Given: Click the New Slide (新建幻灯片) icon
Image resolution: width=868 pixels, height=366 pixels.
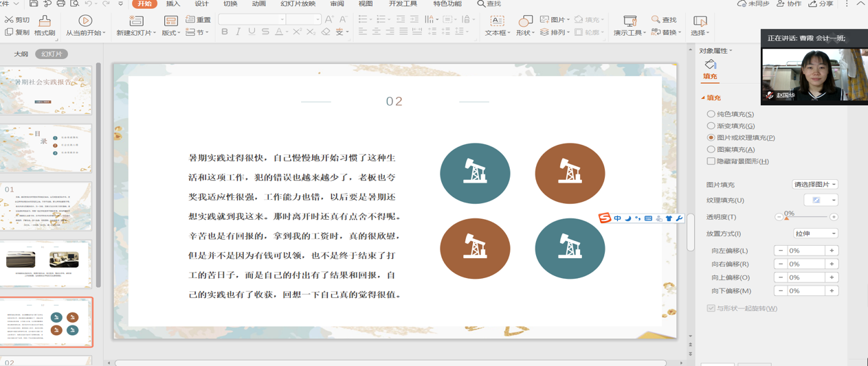Looking at the screenshot, I should point(136,21).
